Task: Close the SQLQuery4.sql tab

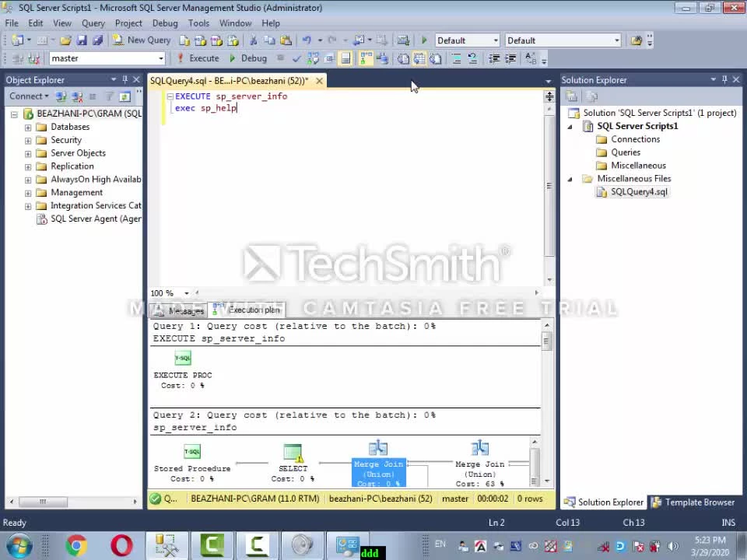Action: point(320,80)
